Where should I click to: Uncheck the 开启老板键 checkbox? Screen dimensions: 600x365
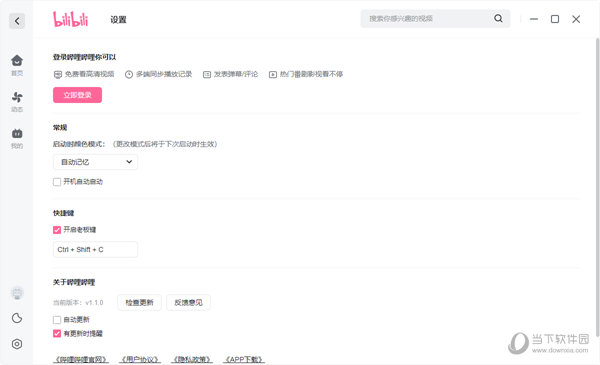pos(57,230)
